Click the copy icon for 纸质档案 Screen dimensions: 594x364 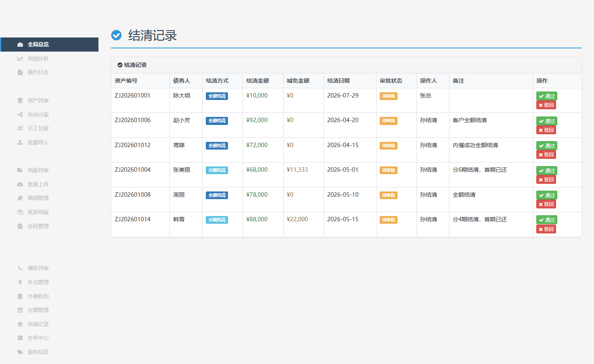coord(20,212)
